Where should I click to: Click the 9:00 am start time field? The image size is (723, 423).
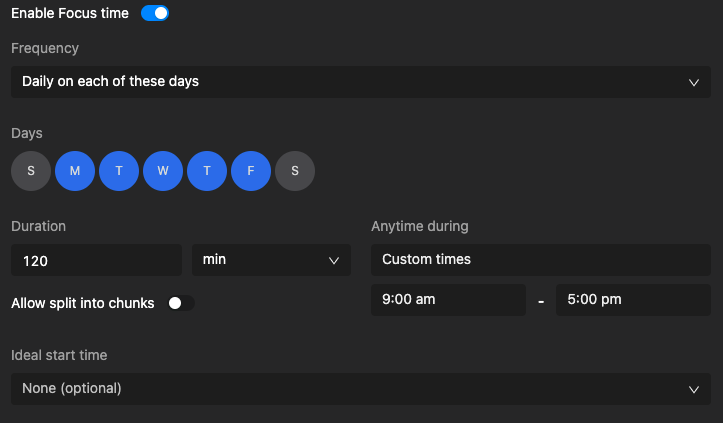tap(448, 300)
